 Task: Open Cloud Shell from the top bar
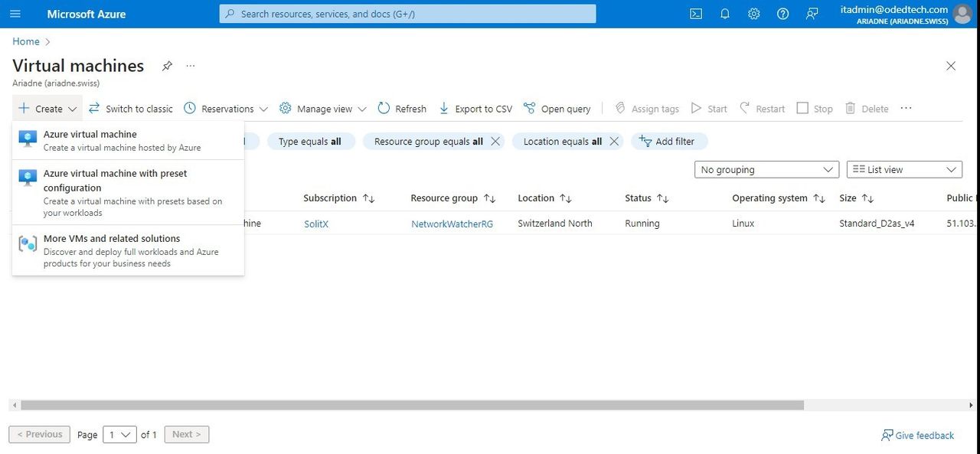point(696,14)
